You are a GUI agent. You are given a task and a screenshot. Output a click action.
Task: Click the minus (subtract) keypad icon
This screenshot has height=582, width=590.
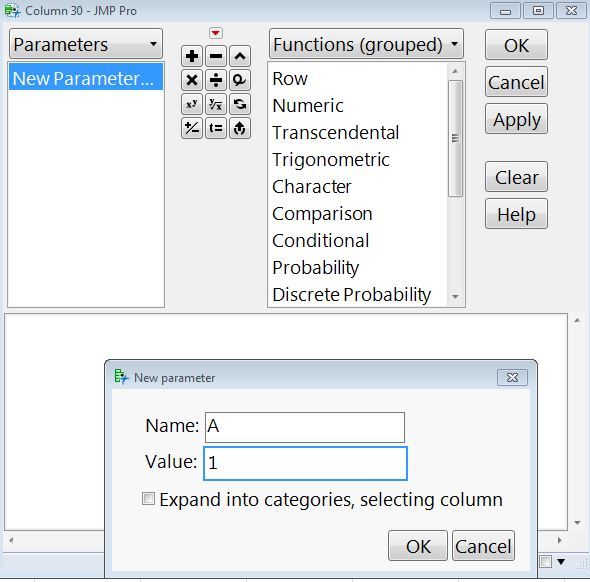pyautogui.click(x=216, y=56)
